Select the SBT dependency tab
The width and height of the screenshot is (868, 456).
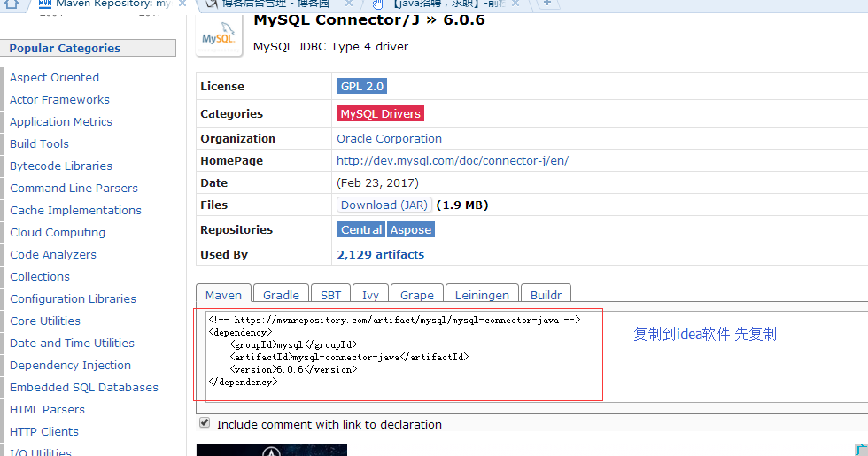pos(331,295)
